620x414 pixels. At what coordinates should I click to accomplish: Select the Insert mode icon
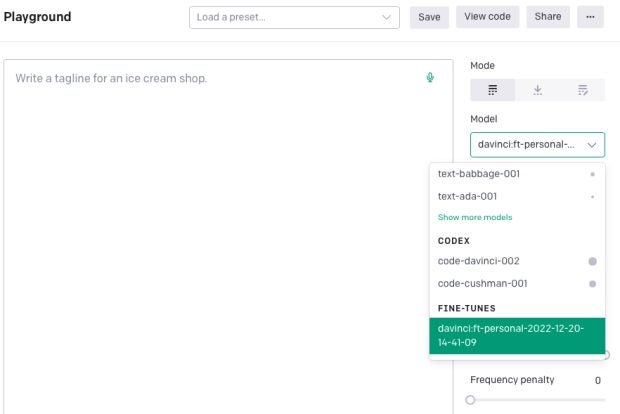(x=538, y=90)
